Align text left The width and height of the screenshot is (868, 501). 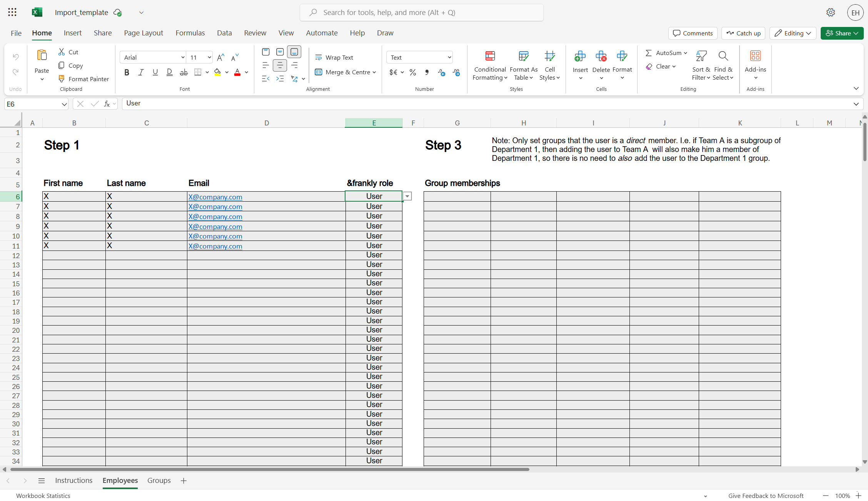(x=265, y=65)
